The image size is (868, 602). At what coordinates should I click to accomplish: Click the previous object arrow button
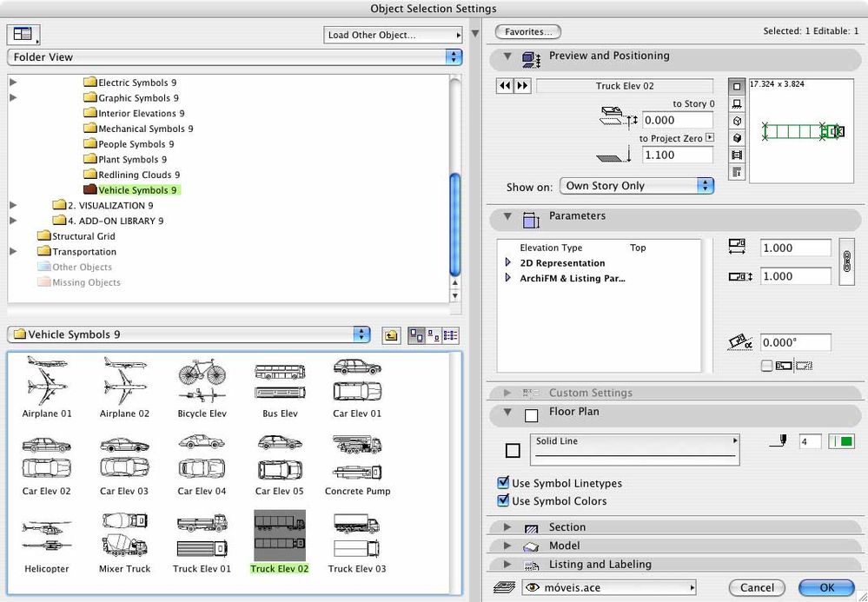[x=505, y=86]
